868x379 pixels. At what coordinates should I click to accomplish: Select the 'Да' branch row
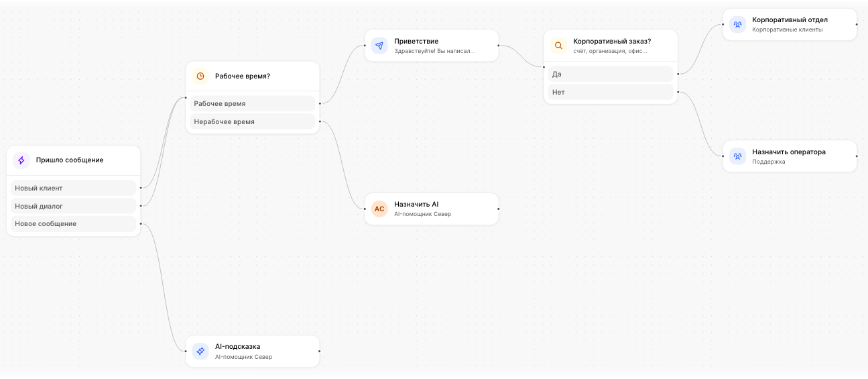(611, 74)
